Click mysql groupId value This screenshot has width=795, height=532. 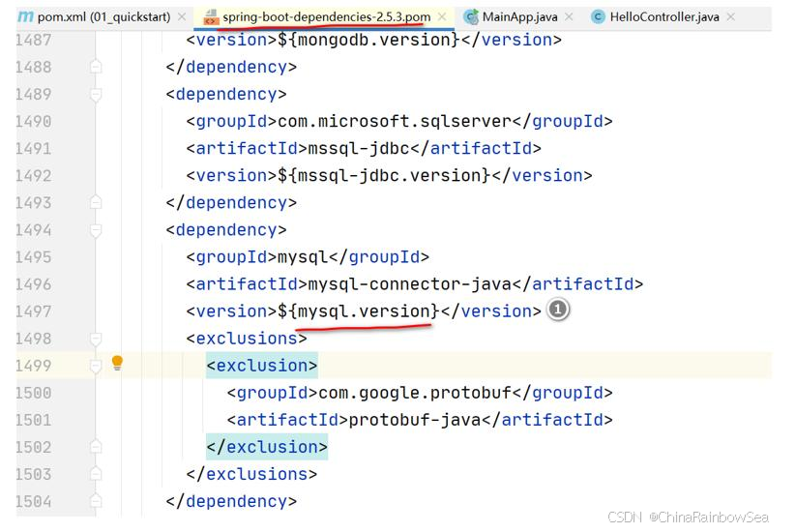(303, 257)
